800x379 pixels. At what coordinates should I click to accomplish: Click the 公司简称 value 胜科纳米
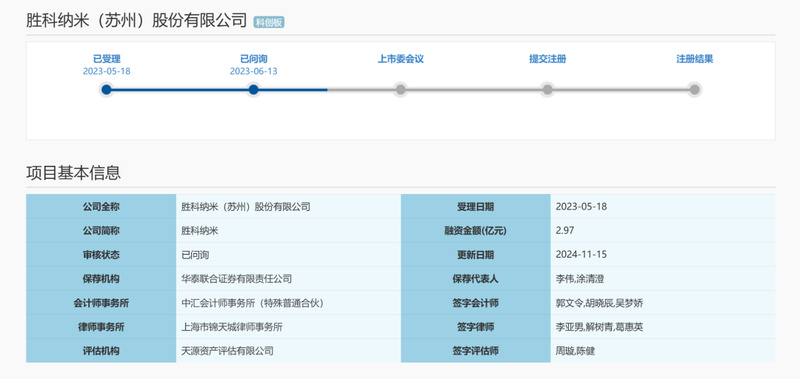pyautogui.click(x=199, y=231)
